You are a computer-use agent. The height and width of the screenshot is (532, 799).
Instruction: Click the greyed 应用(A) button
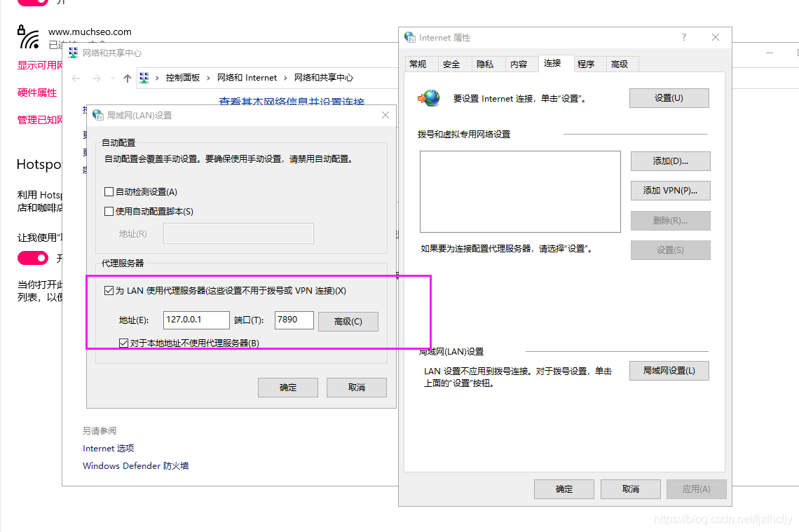click(697, 489)
